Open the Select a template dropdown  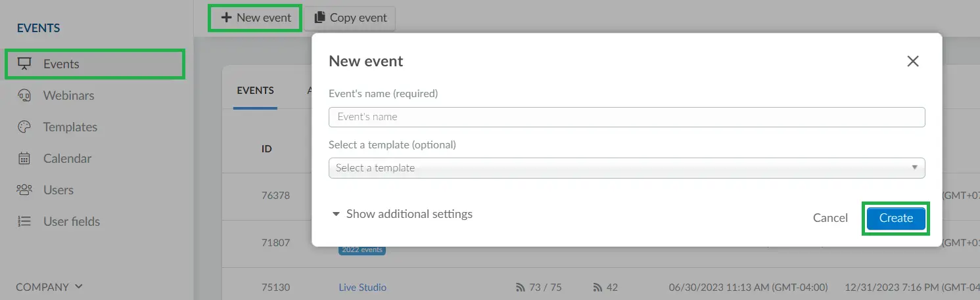626,168
